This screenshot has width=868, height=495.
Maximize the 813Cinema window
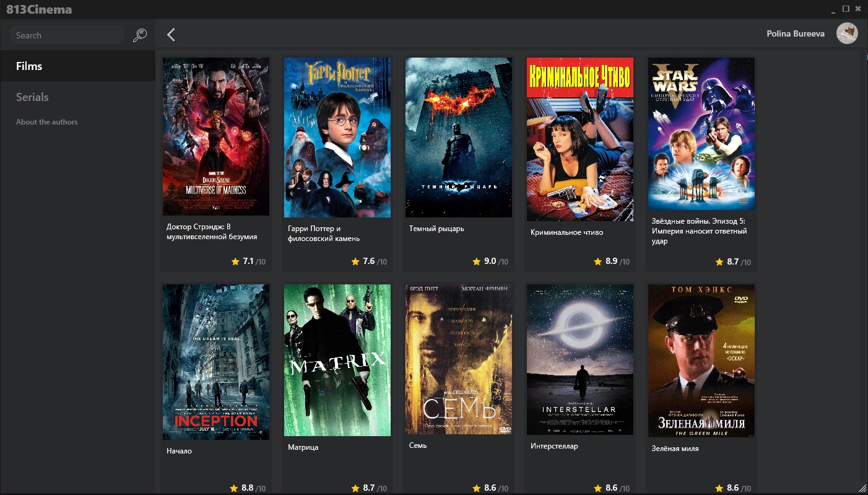[846, 9]
